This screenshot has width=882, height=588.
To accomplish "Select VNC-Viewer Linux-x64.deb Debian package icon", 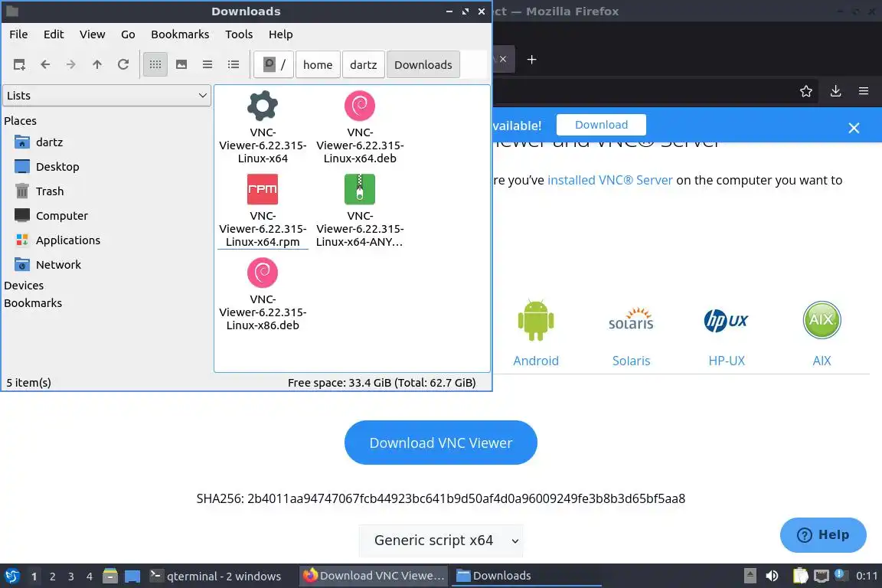I will [x=359, y=105].
